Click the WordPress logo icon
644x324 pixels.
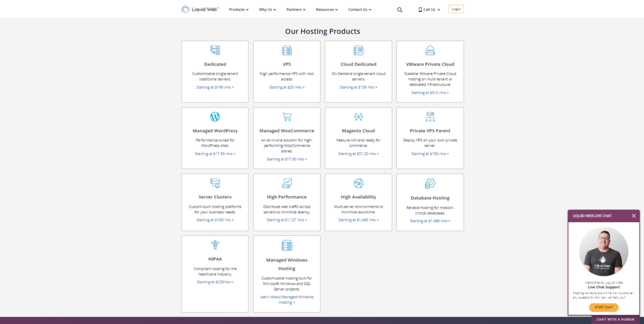coord(215,116)
